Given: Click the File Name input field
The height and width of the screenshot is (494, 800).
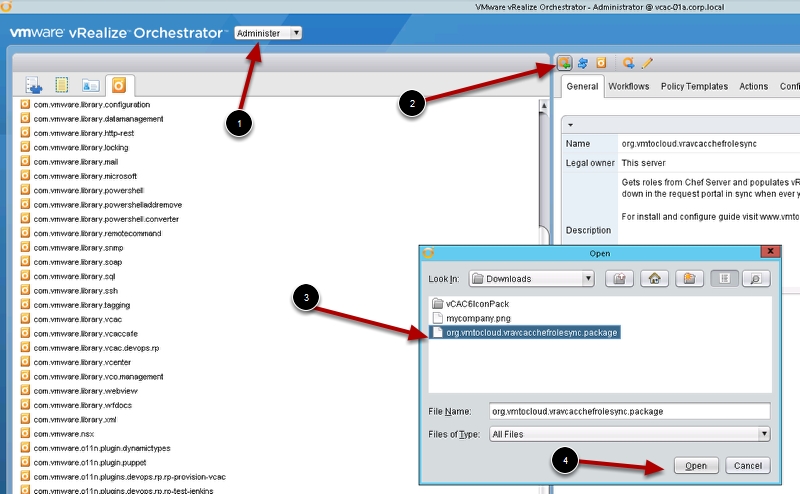Looking at the screenshot, I should [628, 411].
